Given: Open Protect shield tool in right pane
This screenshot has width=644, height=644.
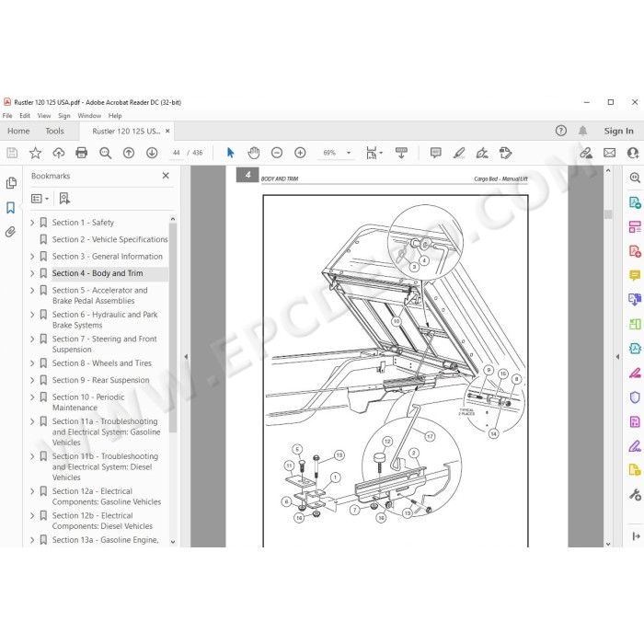Looking at the screenshot, I should point(635,397).
